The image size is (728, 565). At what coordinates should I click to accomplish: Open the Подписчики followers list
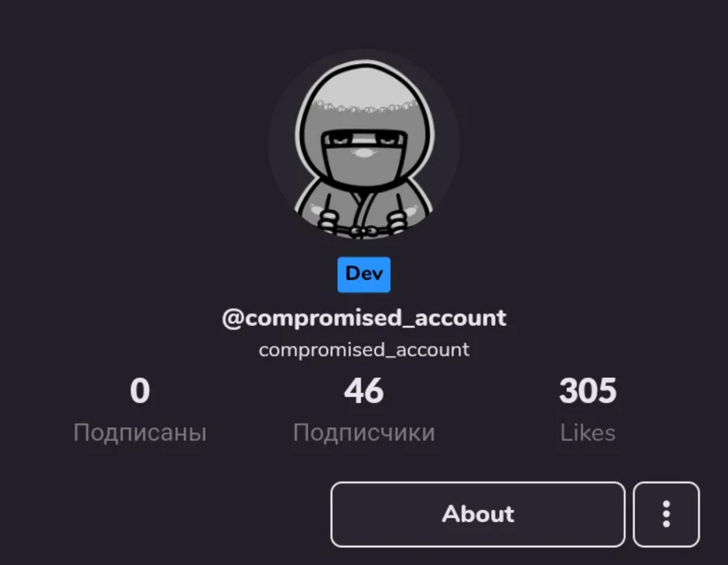[x=364, y=432]
